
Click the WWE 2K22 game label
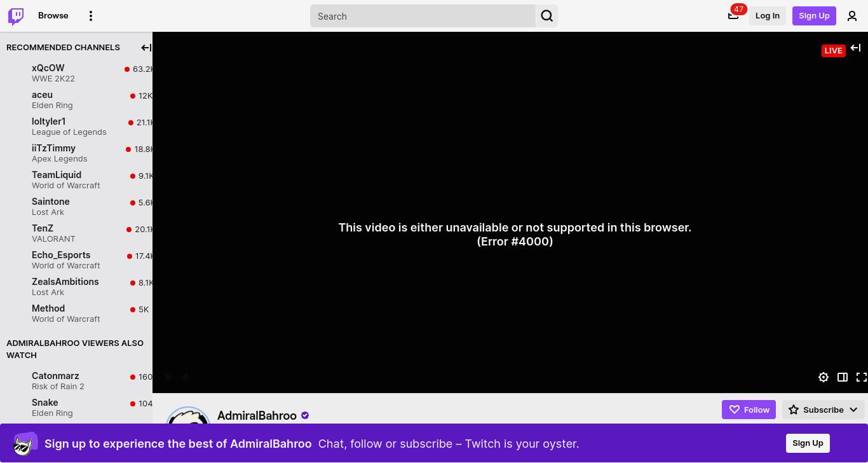pyautogui.click(x=53, y=78)
